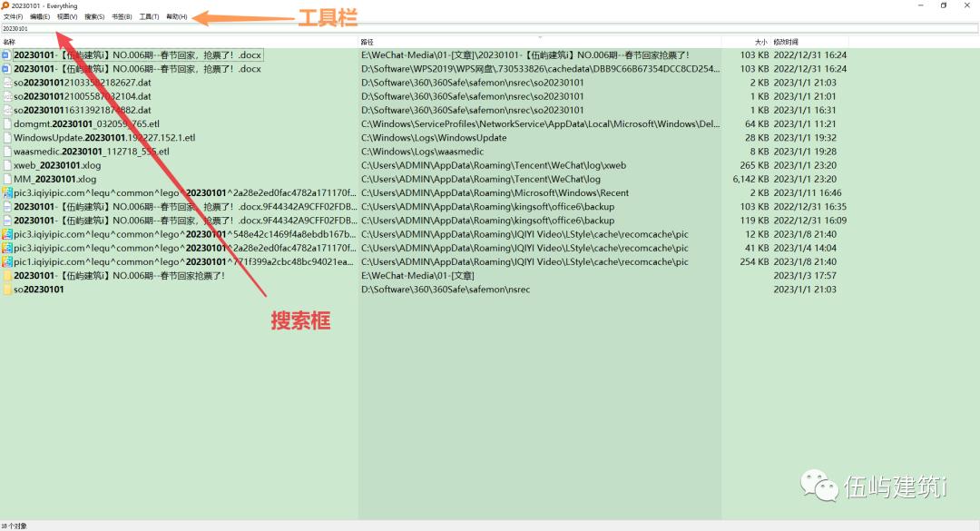The width and height of the screenshot is (980, 531).
Task: Click the file icon beside WindowsUpdate.20230101 etl file
Action: click(x=9, y=137)
